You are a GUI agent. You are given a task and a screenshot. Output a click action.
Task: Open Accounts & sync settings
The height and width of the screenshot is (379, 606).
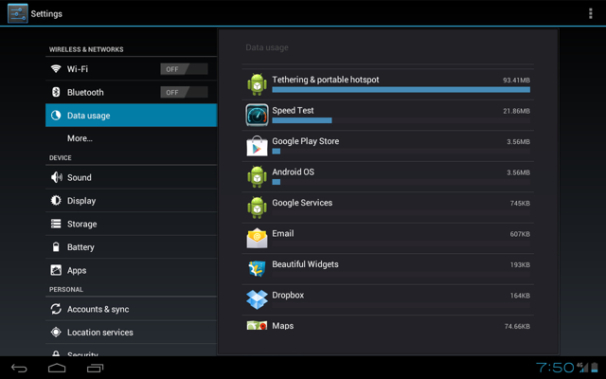click(131, 309)
